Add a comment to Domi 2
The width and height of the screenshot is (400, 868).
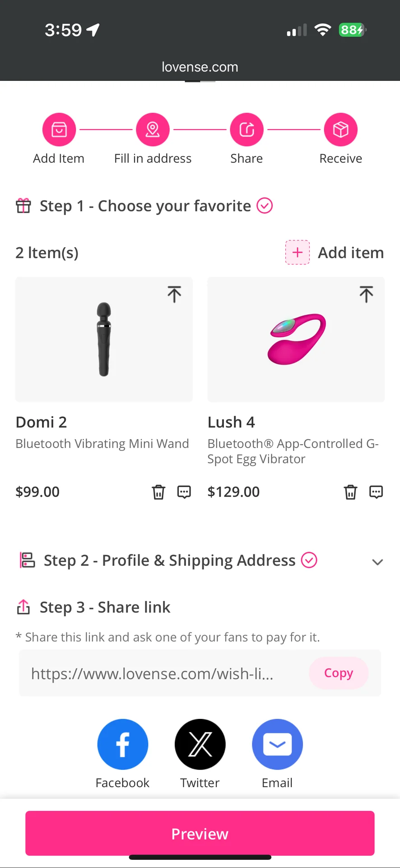click(184, 492)
